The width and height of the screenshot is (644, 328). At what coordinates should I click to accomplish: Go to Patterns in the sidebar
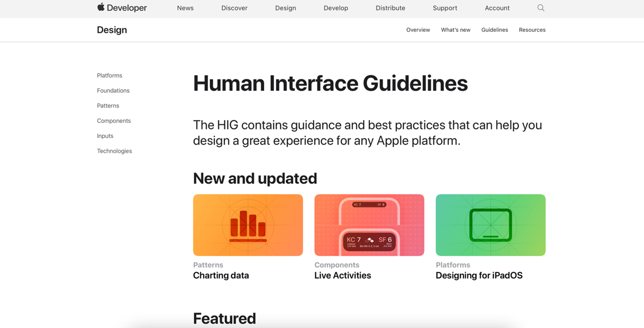108,106
